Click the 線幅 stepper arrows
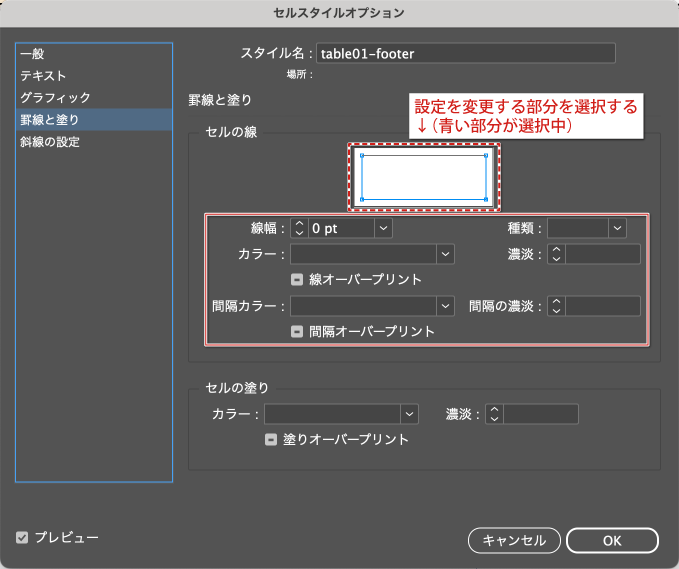The image size is (679, 569). 298,228
